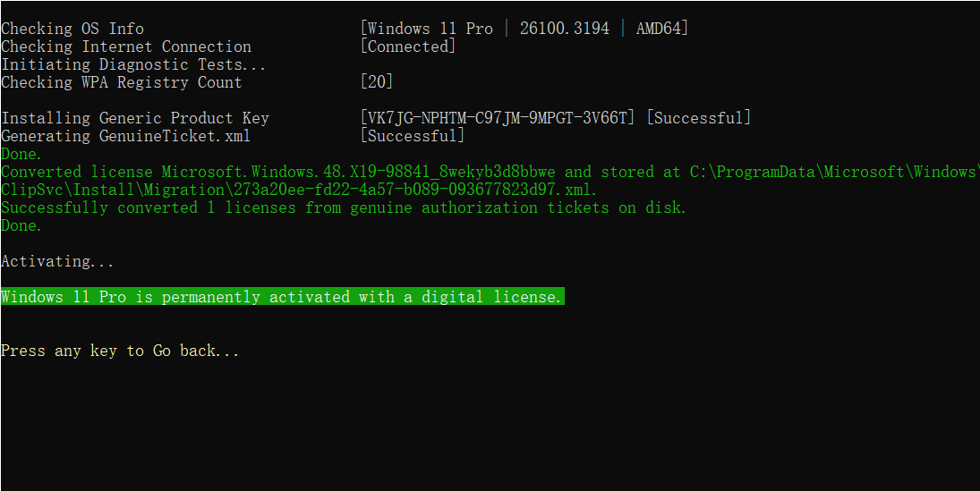Click [Successful] beside GenuineTicket.xml

tap(413, 136)
